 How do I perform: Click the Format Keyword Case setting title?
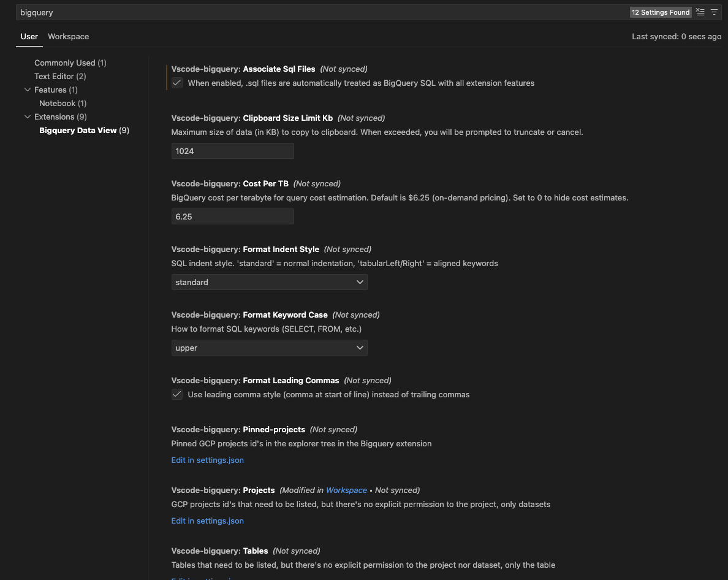pyautogui.click(x=249, y=315)
